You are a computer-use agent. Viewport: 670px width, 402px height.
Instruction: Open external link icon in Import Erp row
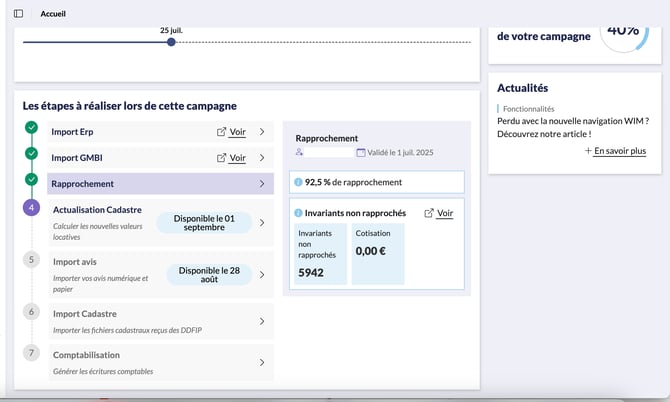pyautogui.click(x=221, y=132)
